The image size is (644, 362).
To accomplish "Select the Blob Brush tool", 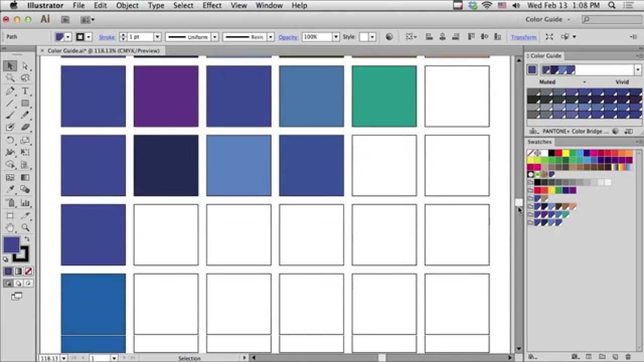I will pyautogui.click(x=10, y=127).
